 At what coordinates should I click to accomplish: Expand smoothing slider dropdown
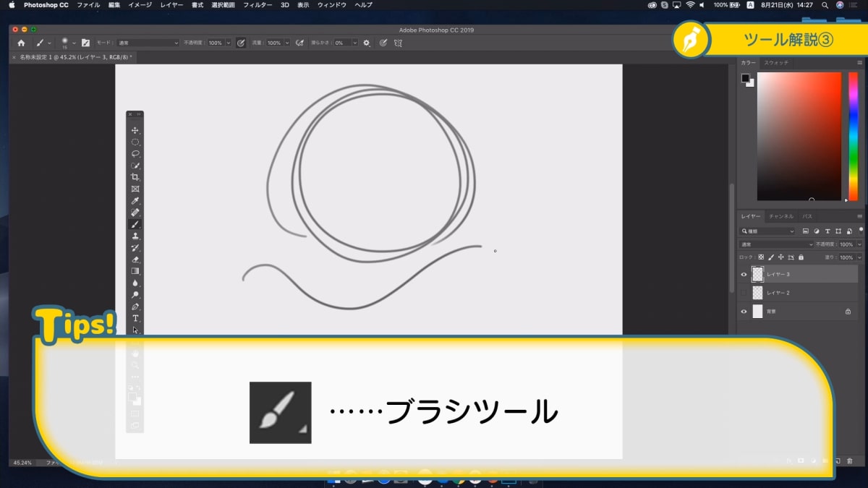[x=354, y=43]
